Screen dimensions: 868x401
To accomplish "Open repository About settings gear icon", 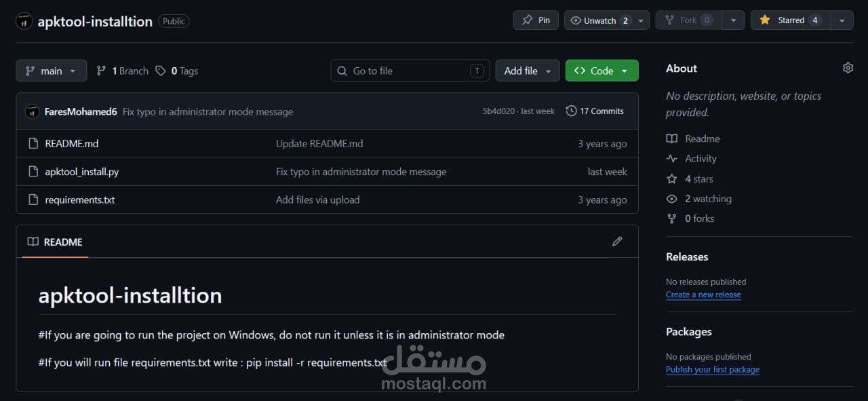I will (848, 68).
